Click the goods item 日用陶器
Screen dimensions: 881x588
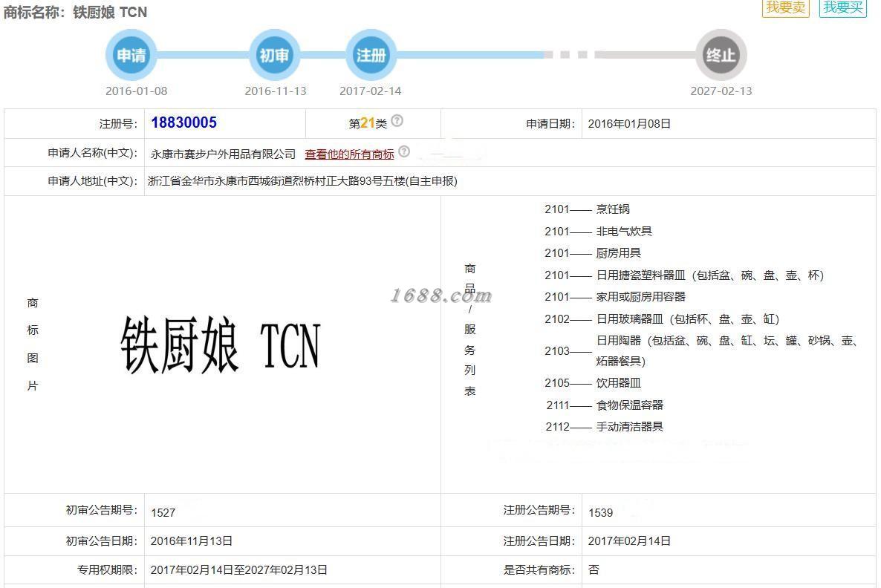pyautogui.click(x=619, y=340)
